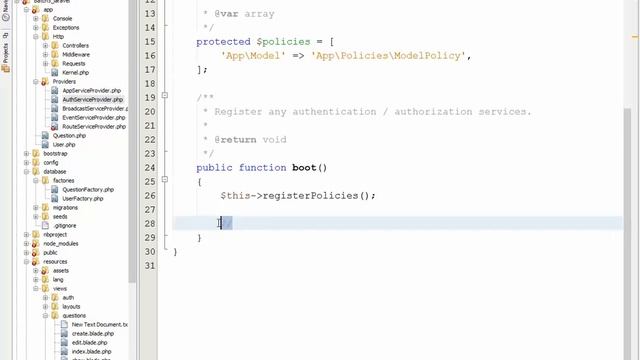
Task: Click the @return void comment on line 22
Action: coord(250,140)
